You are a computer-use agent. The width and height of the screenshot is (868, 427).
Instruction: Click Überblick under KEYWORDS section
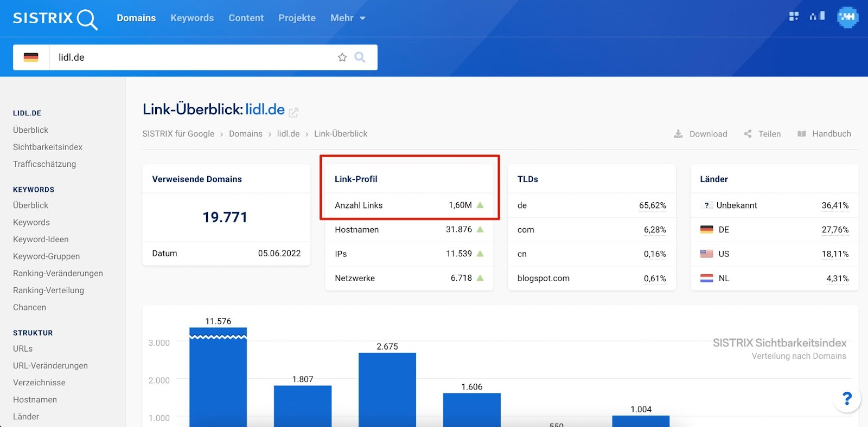31,205
